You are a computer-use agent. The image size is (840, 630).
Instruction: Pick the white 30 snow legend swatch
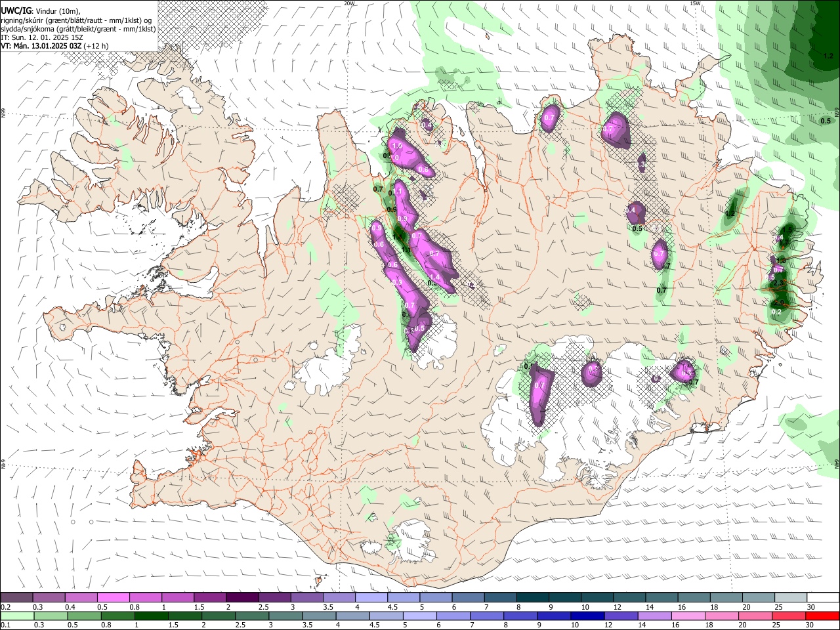point(823,597)
